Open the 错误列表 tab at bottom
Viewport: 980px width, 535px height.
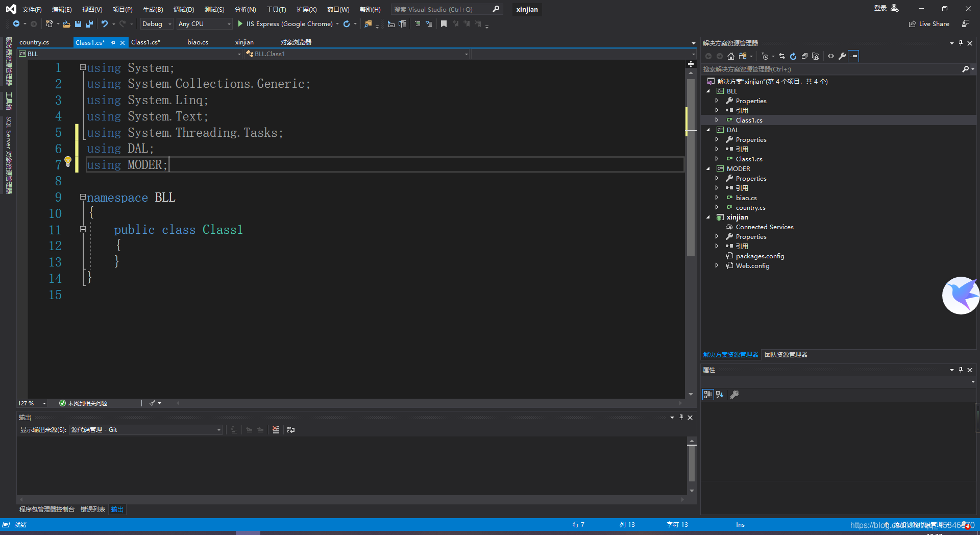point(93,509)
